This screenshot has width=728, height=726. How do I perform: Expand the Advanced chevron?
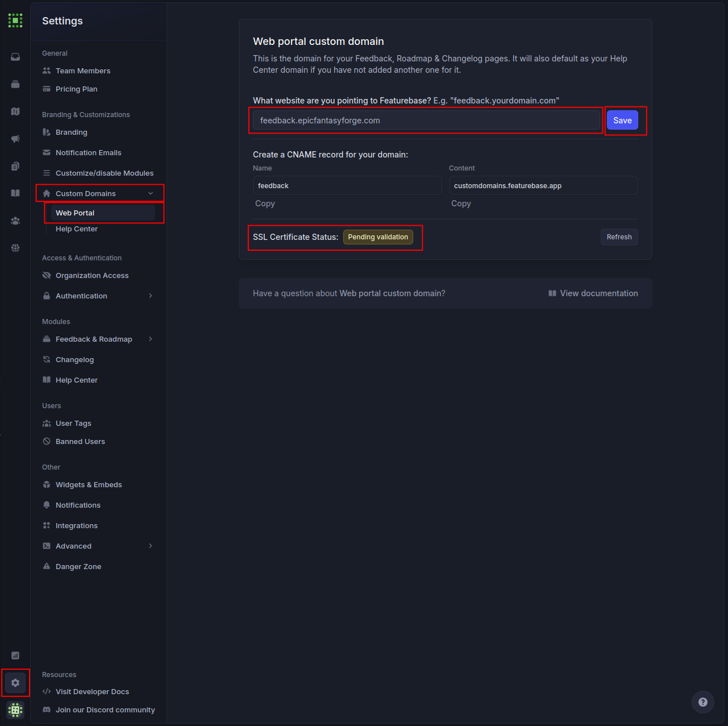(151, 546)
